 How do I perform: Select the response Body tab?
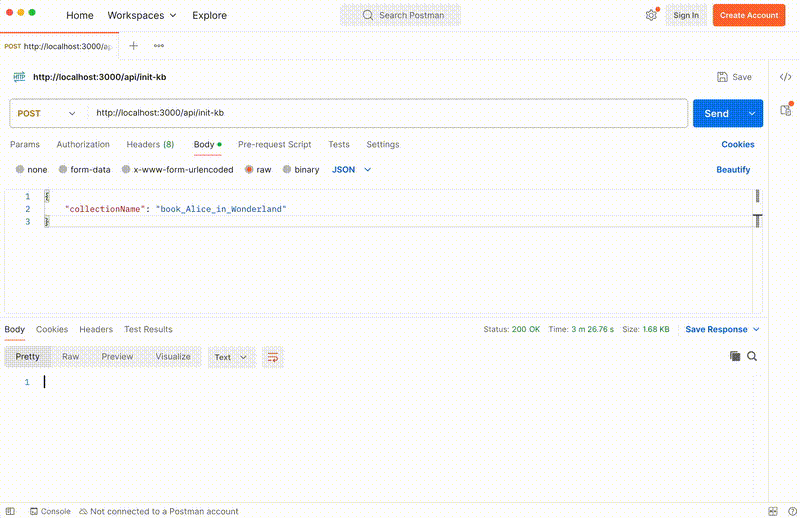[15, 329]
